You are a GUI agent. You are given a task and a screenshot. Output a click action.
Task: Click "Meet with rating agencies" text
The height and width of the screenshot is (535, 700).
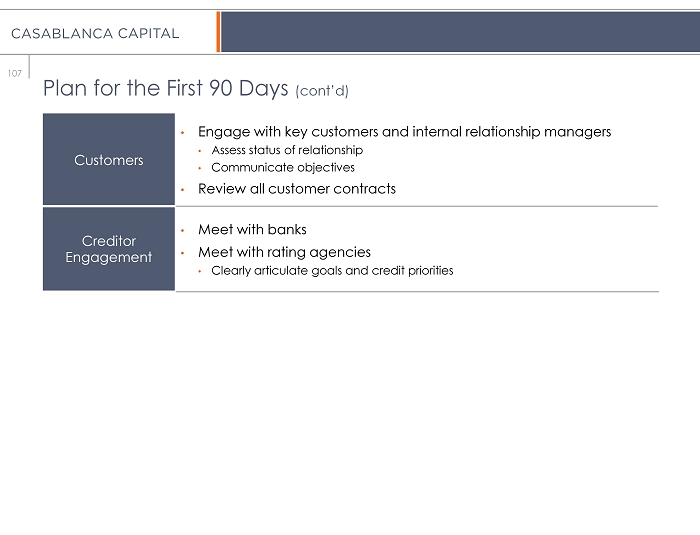click(284, 252)
